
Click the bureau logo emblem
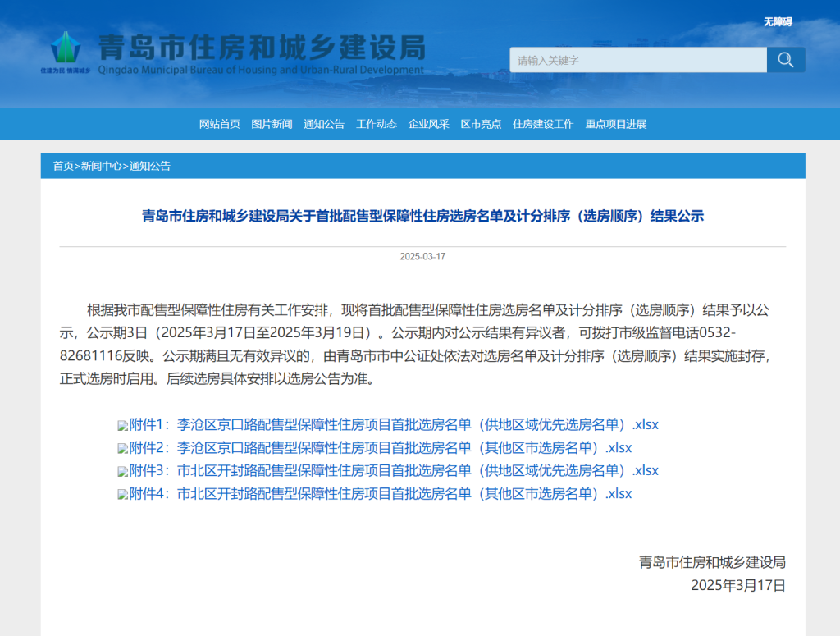pos(66,48)
